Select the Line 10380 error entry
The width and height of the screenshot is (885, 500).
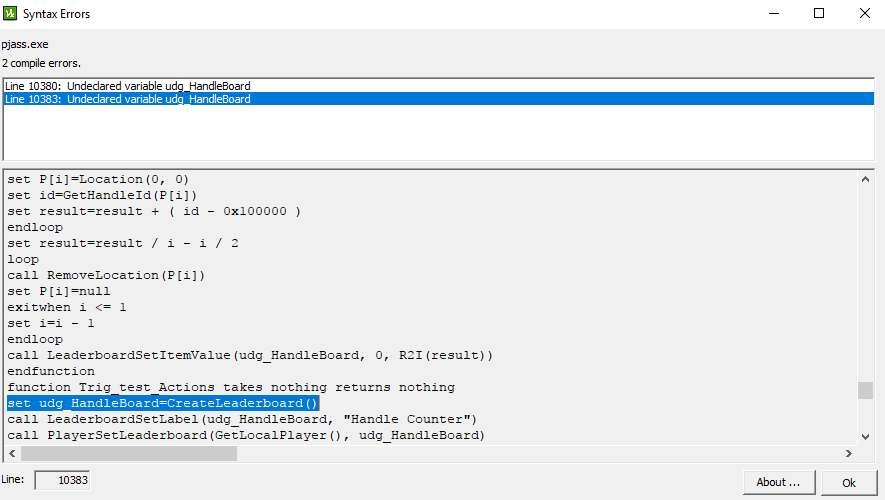tap(128, 86)
